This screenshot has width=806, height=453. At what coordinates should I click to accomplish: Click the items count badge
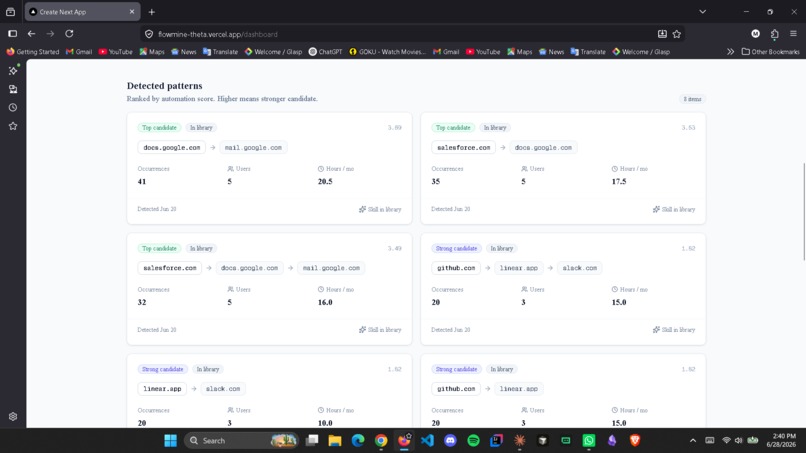(x=692, y=99)
